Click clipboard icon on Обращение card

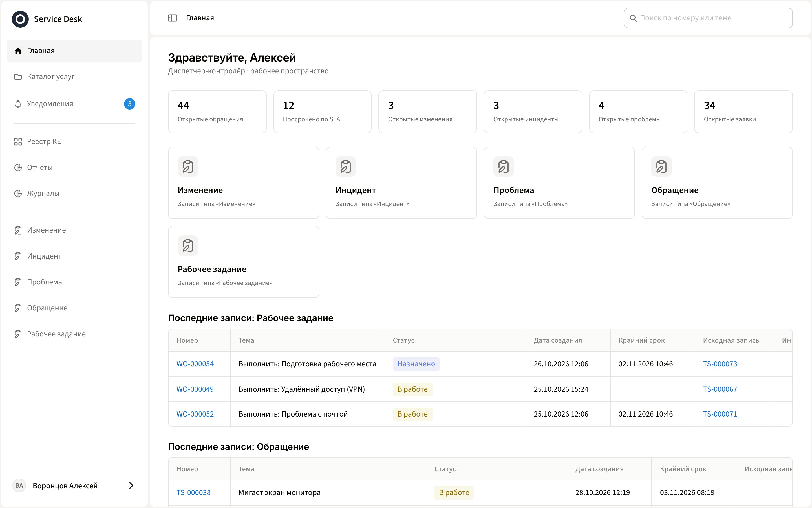tap(661, 166)
